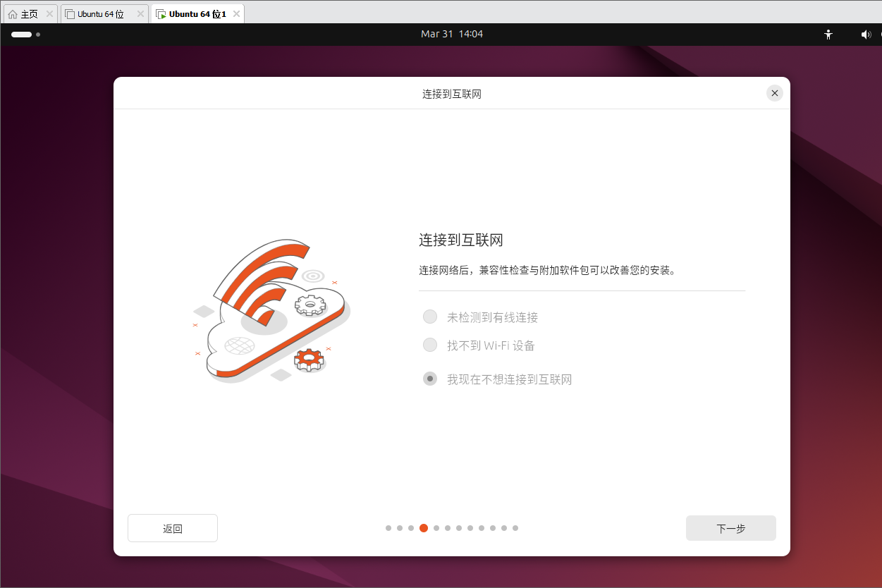Click the Wi-Fi cloud illustration
The height and width of the screenshot is (588, 882).
271,311
